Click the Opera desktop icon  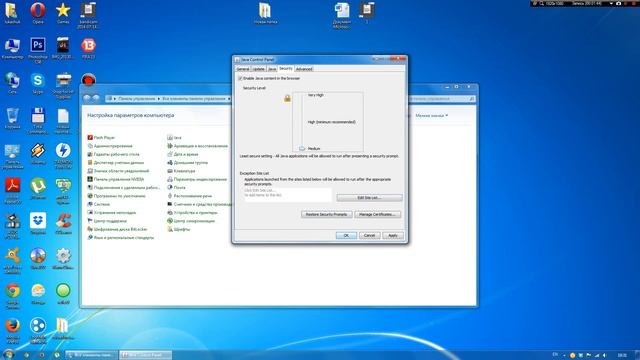pyautogui.click(x=38, y=10)
